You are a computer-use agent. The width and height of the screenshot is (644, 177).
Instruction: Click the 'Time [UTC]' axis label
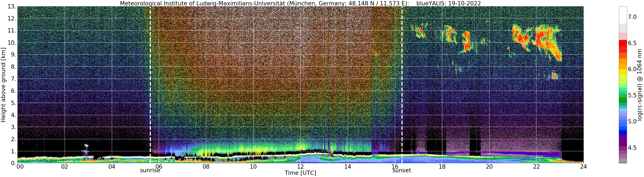click(x=300, y=173)
